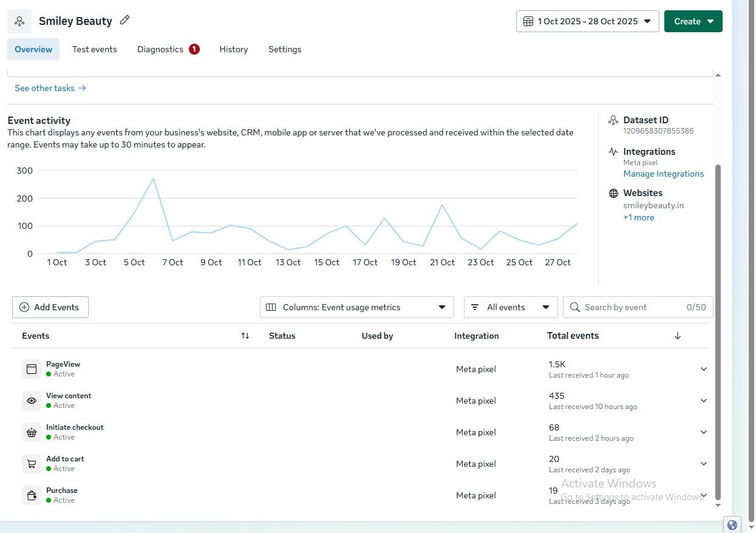Sort by Events column arrows icon
The width and height of the screenshot is (756, 533).
pos(245,336)
